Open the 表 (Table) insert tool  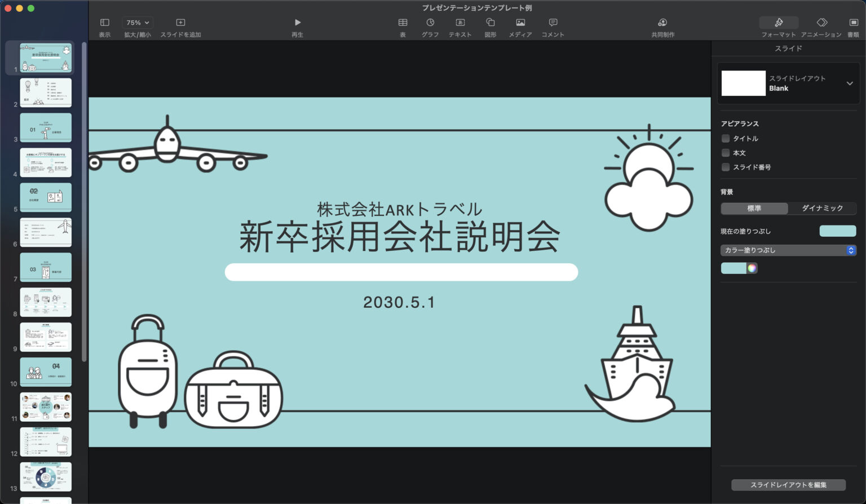coord(403,25)
